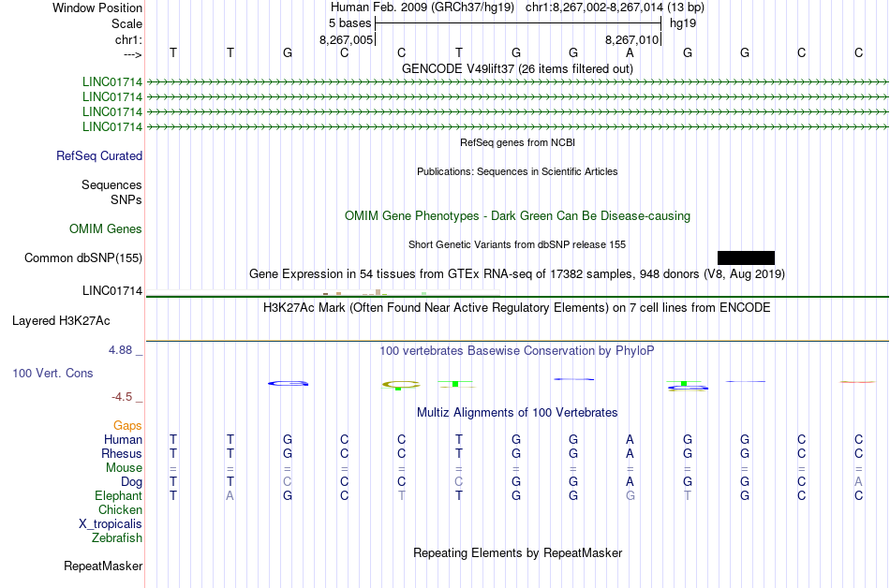This screenshot has width=890, height=588.
Task: Click 'Publications: Sequences in Scientific Articles' title
Action: click(517, 171)
